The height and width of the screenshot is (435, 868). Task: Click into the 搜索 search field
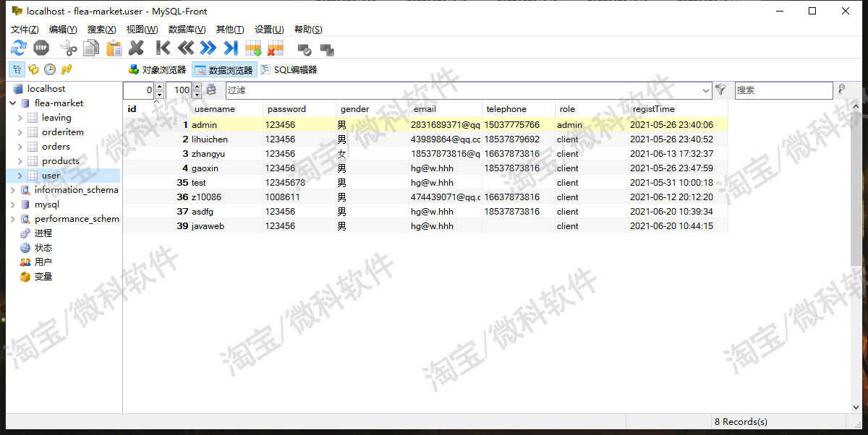tap(783, 90)
